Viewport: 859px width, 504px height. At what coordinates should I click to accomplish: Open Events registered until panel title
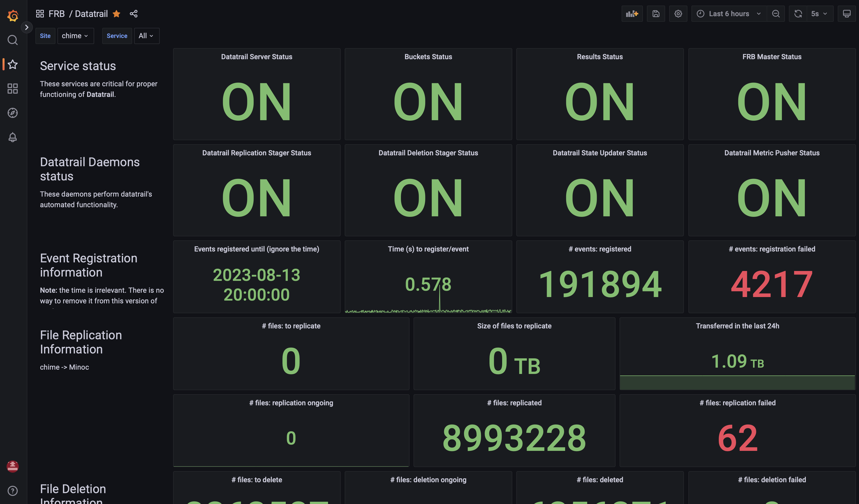point(257,249)
